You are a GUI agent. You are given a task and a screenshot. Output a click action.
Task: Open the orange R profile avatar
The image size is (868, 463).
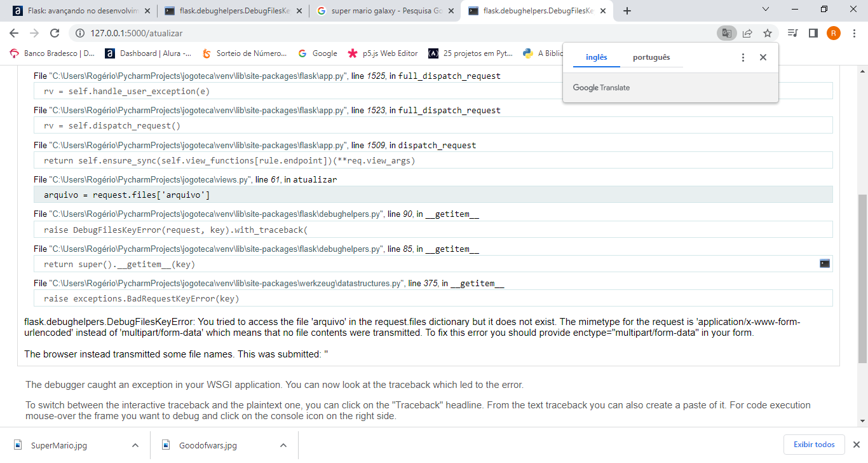834,33
